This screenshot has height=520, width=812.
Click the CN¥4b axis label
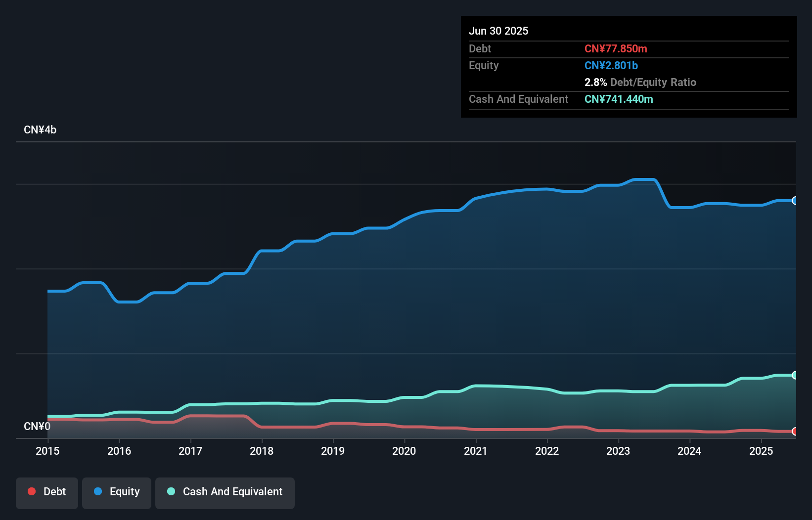click(41, 130)
